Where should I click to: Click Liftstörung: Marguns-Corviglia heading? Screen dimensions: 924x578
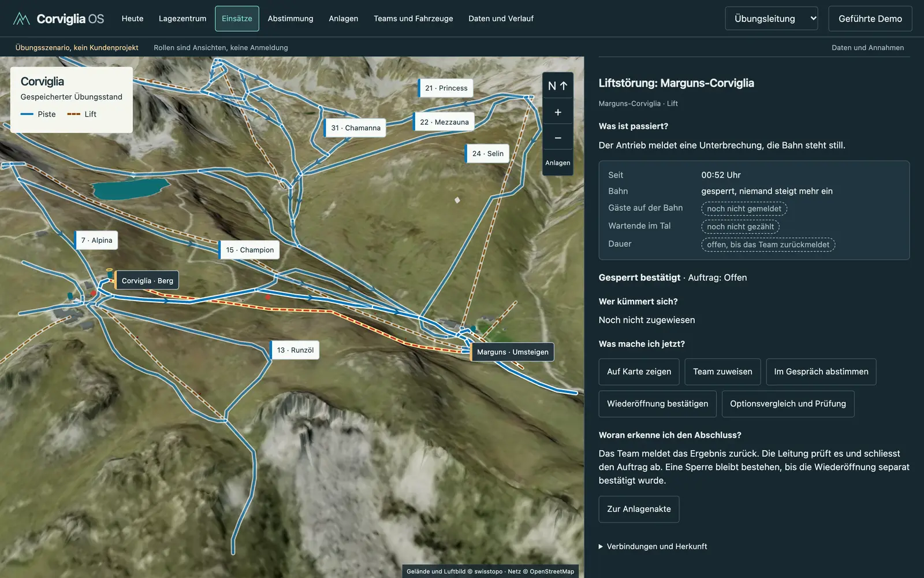(x=676, y=83)
